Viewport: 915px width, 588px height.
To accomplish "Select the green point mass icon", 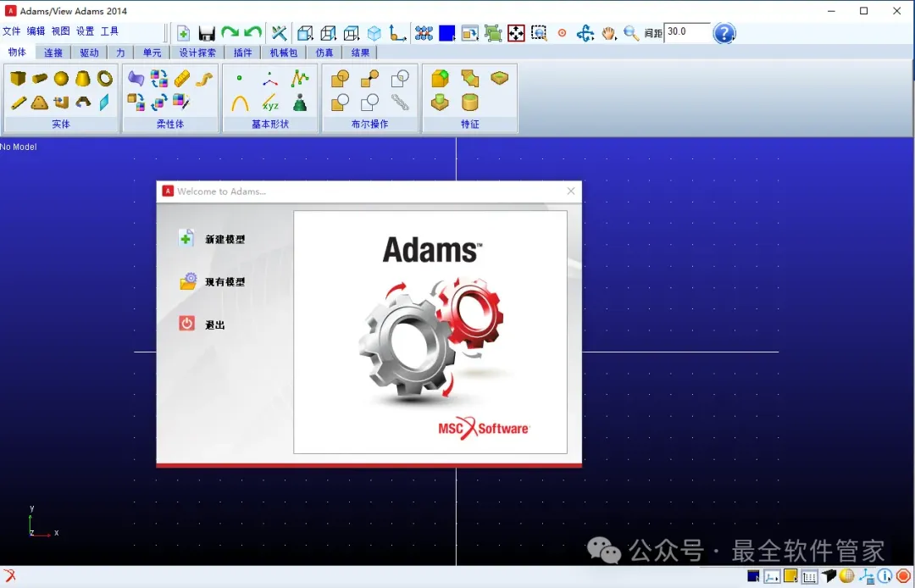I will [300, 103].
